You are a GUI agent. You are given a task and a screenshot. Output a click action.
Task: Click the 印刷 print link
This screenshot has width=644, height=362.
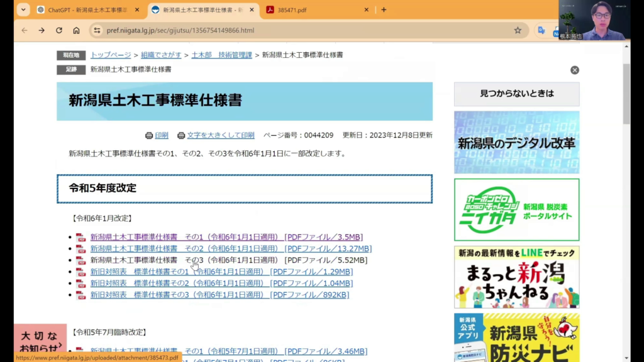point(162,135)
